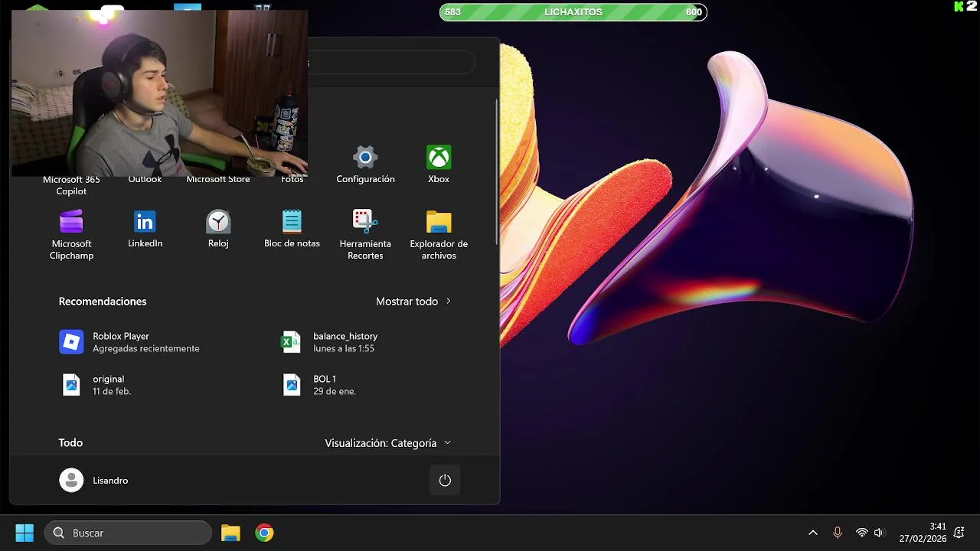This screenshot has width=980, height=551.
Task: Click the LICHAXITOS progress bar overlay
Action: click(x=573, y=12)
